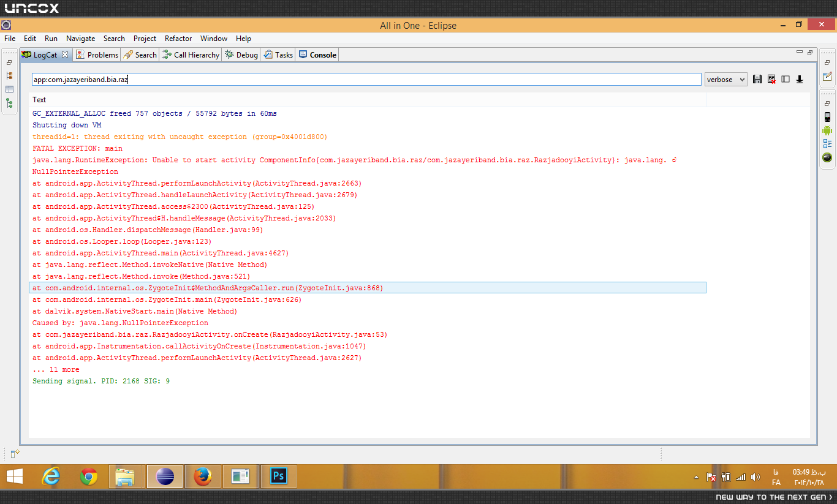Select the 'Shutting down VM' log line
837x504 pixels.
pos(368,125)
